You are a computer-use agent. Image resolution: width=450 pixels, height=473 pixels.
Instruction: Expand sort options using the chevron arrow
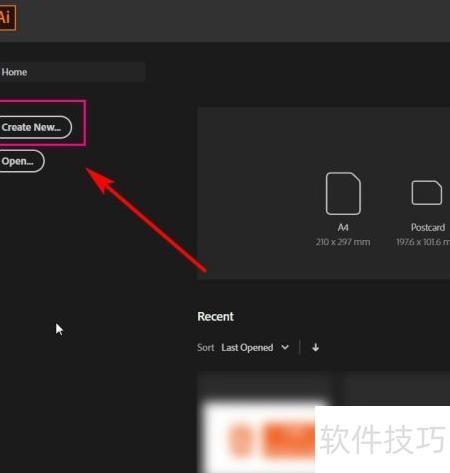click(x=285, y=348)
